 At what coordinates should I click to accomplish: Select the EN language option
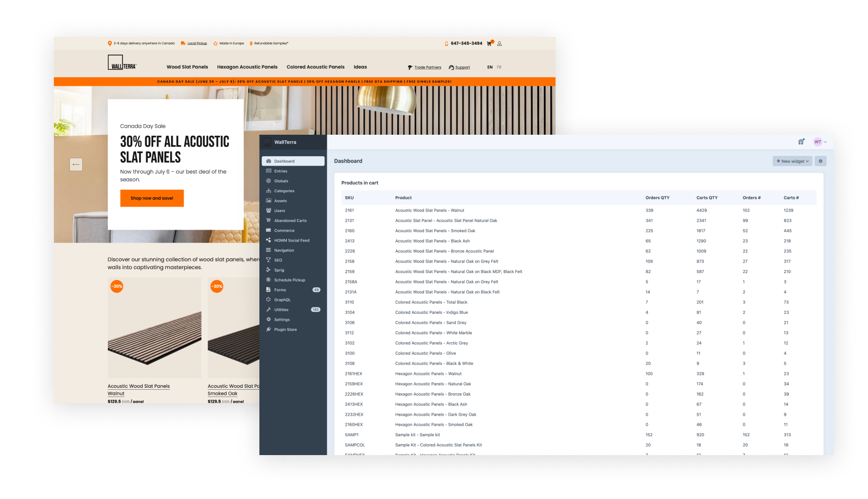coord(490,67)
